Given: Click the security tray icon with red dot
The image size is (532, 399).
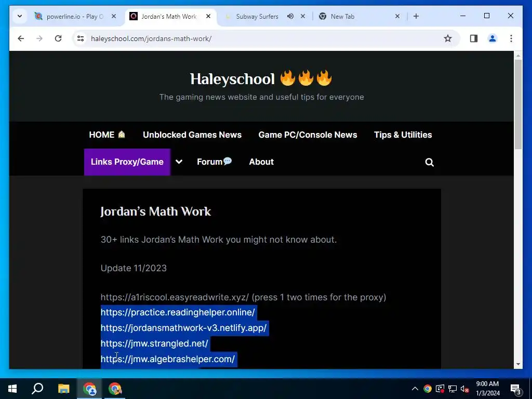Looking at the screenshot, I should pos(440,389).
